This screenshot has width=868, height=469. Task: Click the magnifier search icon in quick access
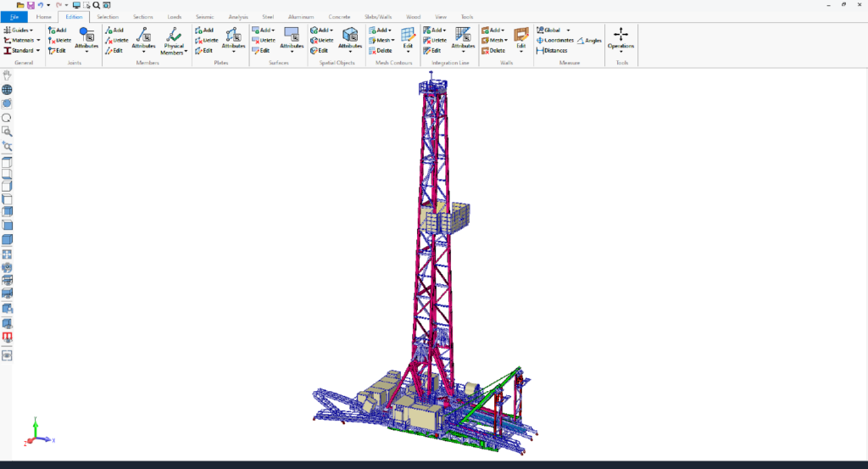click(97, 5)
